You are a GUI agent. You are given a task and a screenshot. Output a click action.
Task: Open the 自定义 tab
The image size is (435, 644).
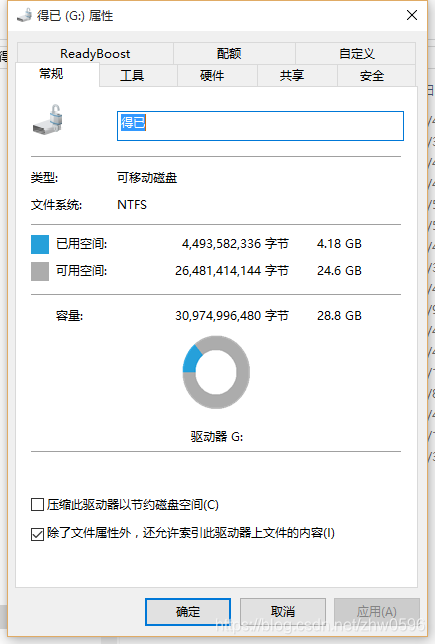pyautogui.click(x=356, y=53)
